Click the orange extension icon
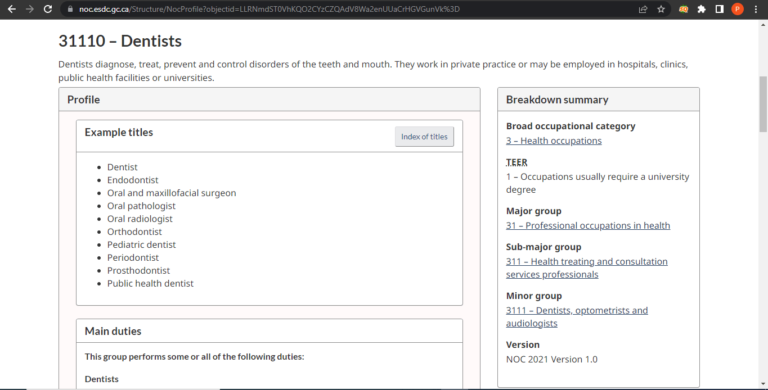The height and width of the screenshot is (390, 768). click(683, 9)
